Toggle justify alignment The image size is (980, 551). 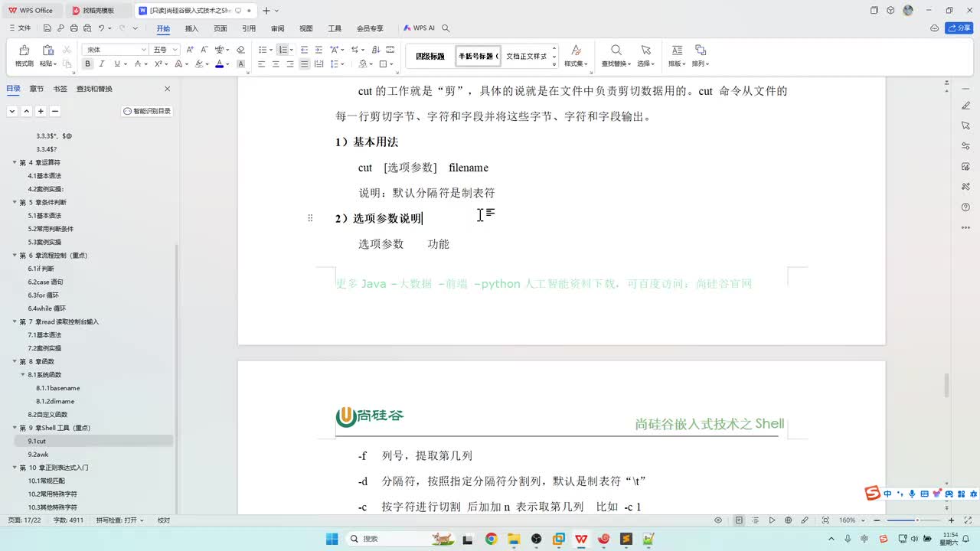click(x=304, y=64)
